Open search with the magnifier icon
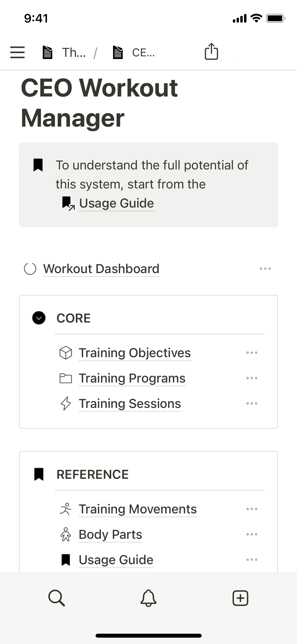Screen dimensions: 297x644 (56, 598)
